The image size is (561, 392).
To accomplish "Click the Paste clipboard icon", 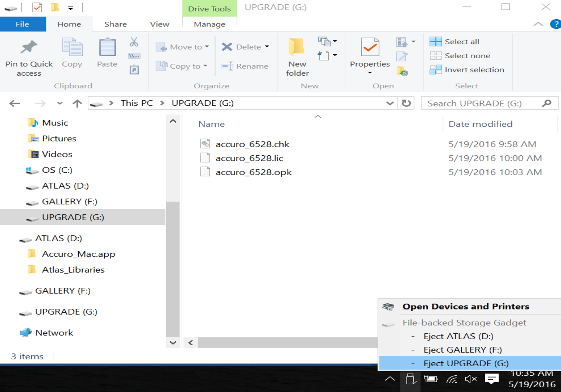I will click(107, 47).
